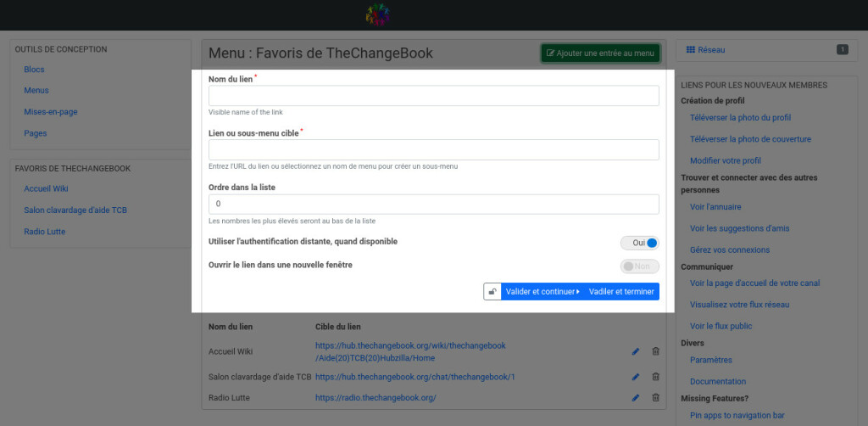Open Pin apps to navigation bar link
Image resolution: width=868 pixels, height=426 pixels.
[x=737, y=416]
